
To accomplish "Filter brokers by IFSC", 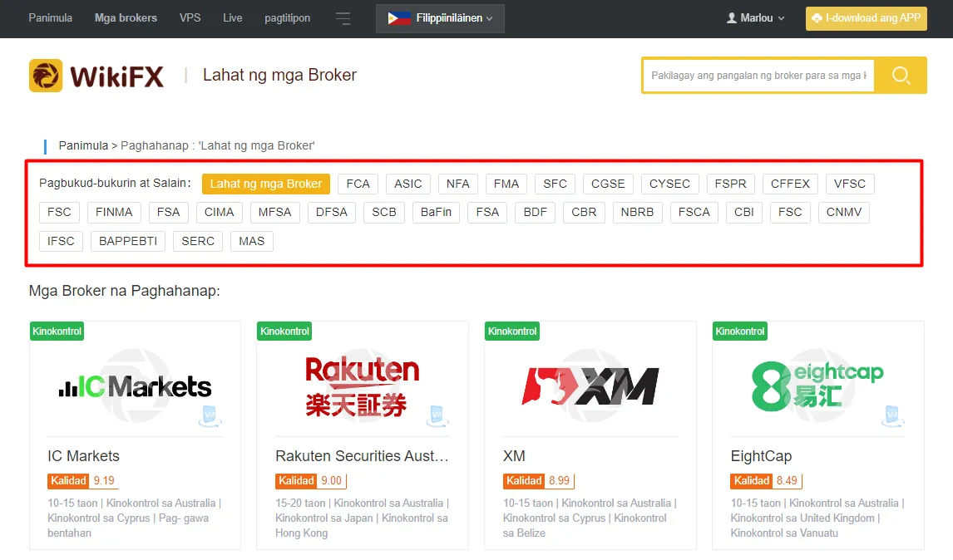I will pos(61,242).
